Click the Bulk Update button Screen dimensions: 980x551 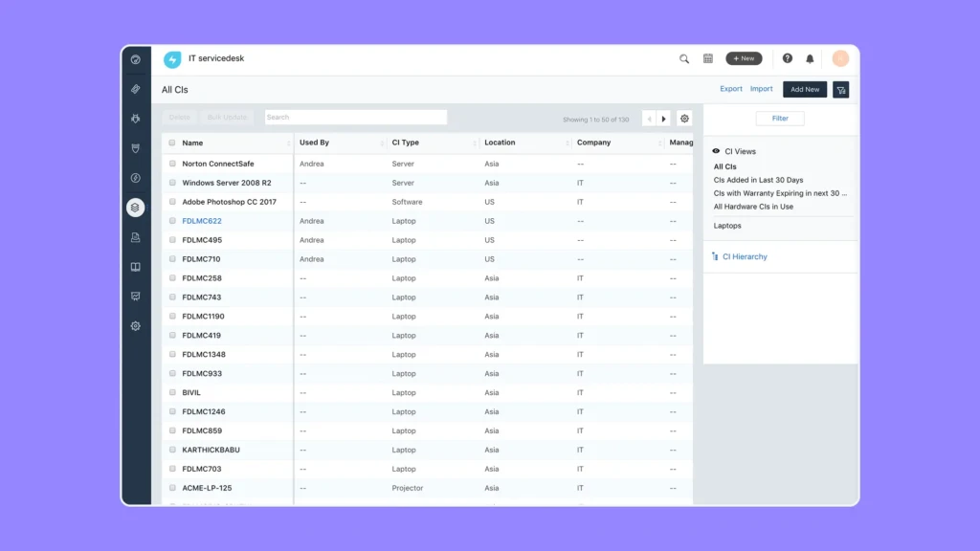pos(227,118)
